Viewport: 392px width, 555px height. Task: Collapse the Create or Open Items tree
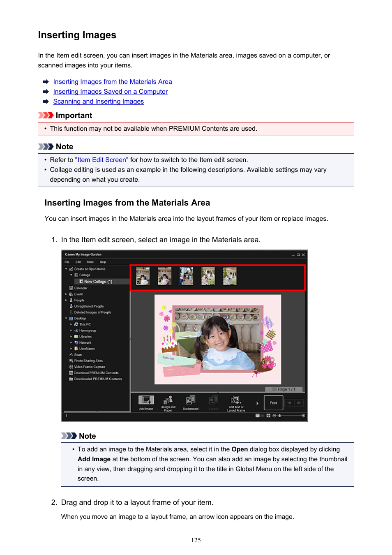[x=66, y=269]
